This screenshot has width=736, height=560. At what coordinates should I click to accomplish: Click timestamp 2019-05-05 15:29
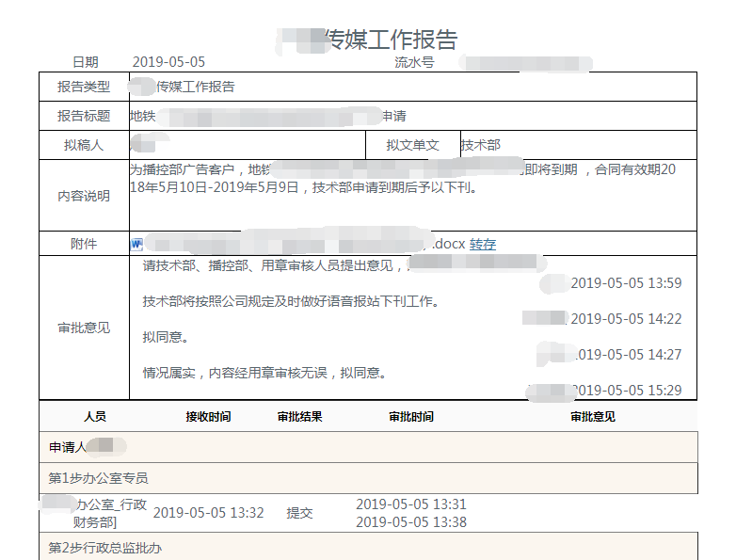coord(627,390)
